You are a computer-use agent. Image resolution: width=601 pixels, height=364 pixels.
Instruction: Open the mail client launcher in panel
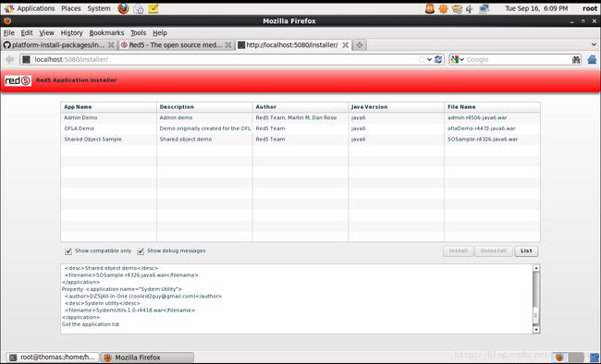(139, 8)
